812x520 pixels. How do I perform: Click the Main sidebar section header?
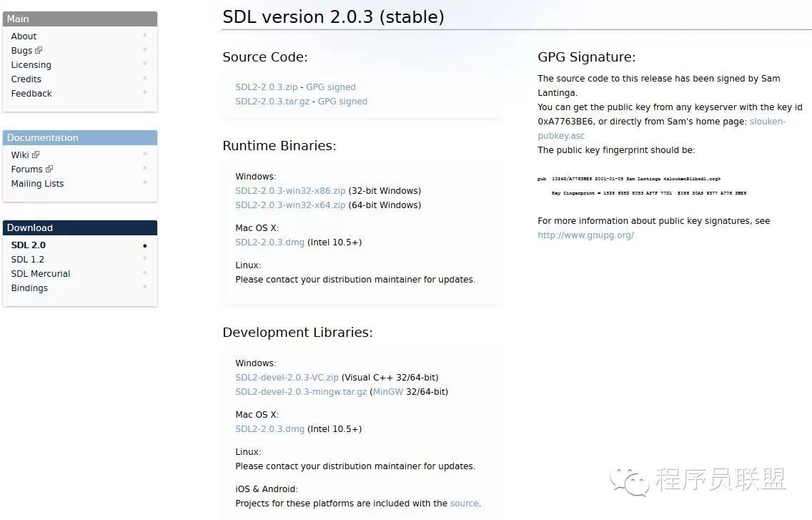click(80, 19)
